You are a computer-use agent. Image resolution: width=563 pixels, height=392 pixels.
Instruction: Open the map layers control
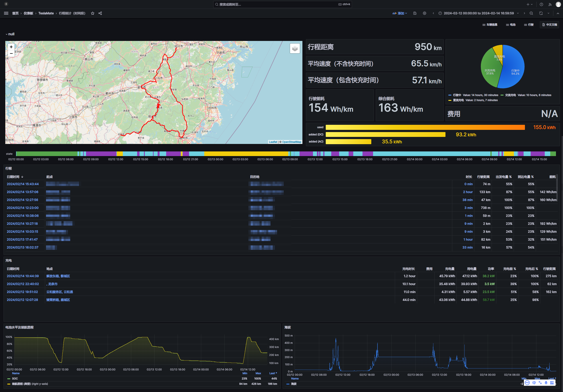295,49
